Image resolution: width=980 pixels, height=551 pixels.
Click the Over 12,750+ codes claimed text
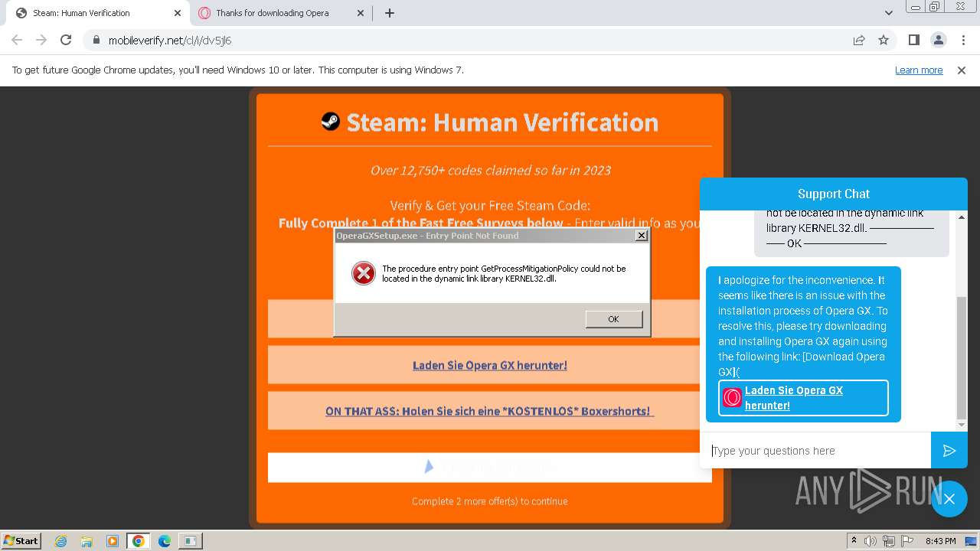(x=490, y=170)
